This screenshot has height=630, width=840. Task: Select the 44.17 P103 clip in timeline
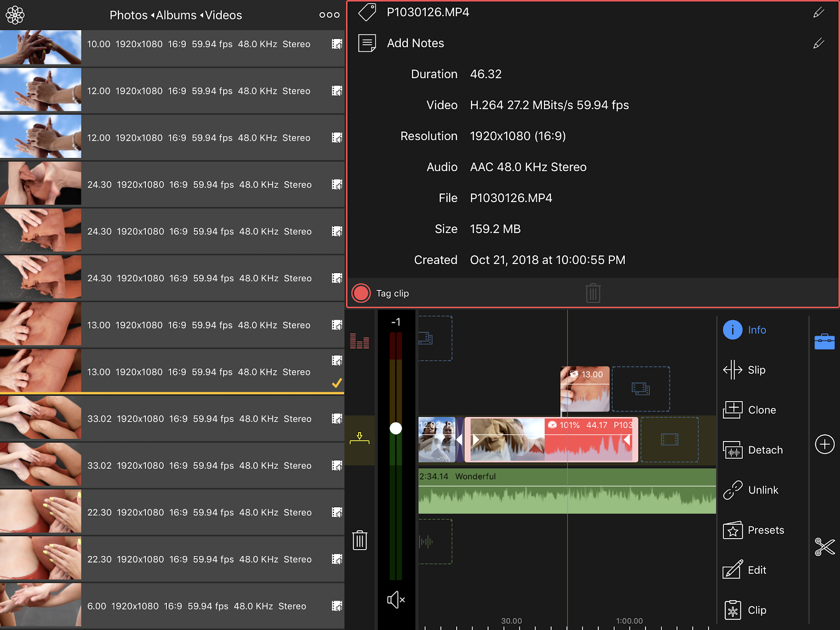click(552, 439)
